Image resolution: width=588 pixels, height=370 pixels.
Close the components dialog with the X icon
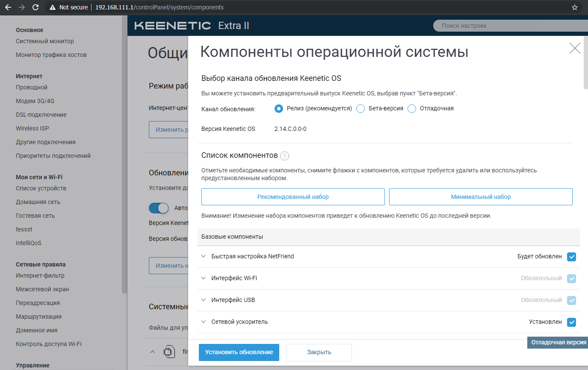[x=575, y=48]
